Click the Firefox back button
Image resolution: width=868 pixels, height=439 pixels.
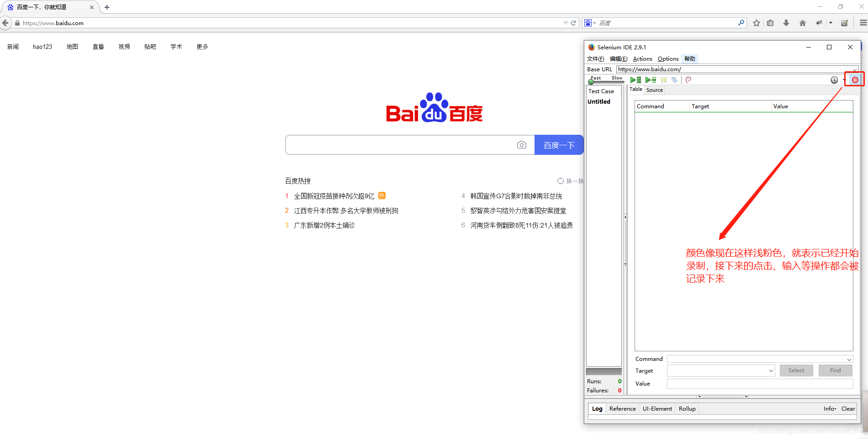pos(5,23)
